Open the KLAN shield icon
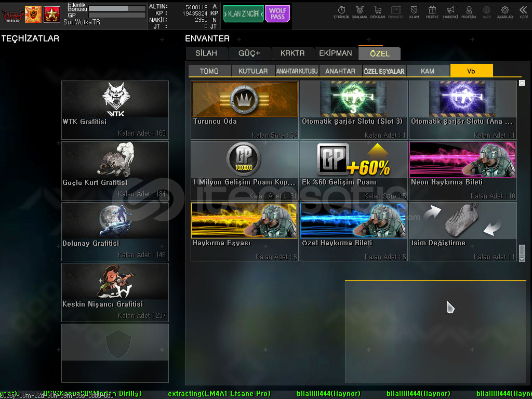Screen dimensions: 532x399 tap(414, 12)
